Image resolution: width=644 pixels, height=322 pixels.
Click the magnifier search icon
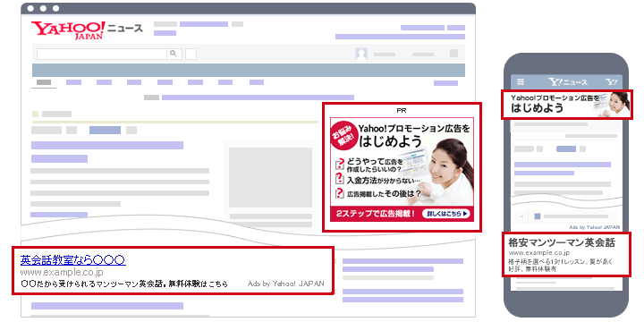pyautogui.click(x=174, y=54)
